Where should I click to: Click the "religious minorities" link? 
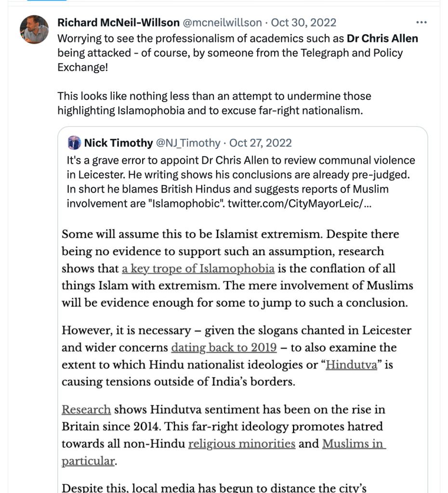[241, 443]
